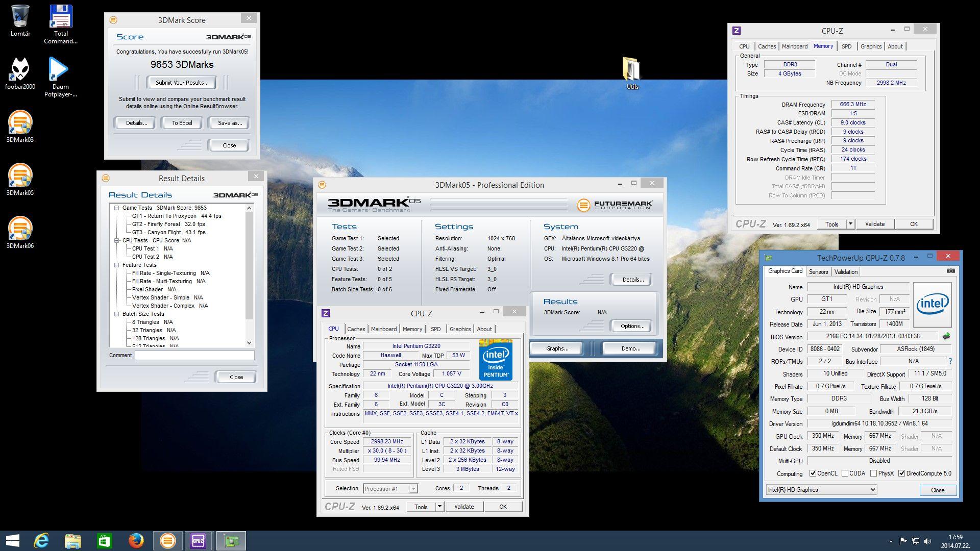Toggle the PhysX checkbox
The width and height of the screenshot is (980, 551).
873,473
